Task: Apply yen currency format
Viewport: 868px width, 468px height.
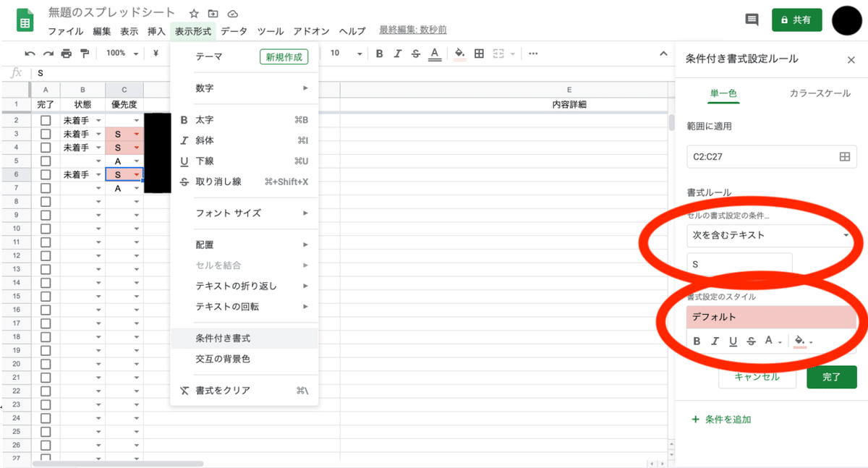Action: click(156, 53)
